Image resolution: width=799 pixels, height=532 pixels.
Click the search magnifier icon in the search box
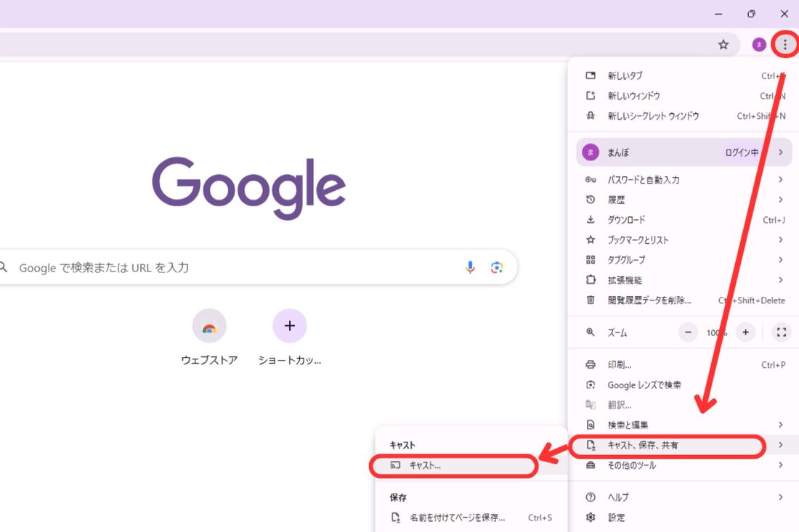3,268
